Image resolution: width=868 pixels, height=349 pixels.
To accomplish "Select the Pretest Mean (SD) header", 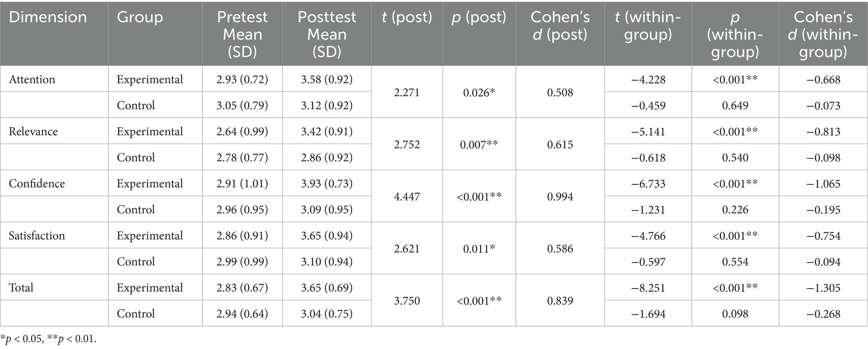I will coord(242,34).
